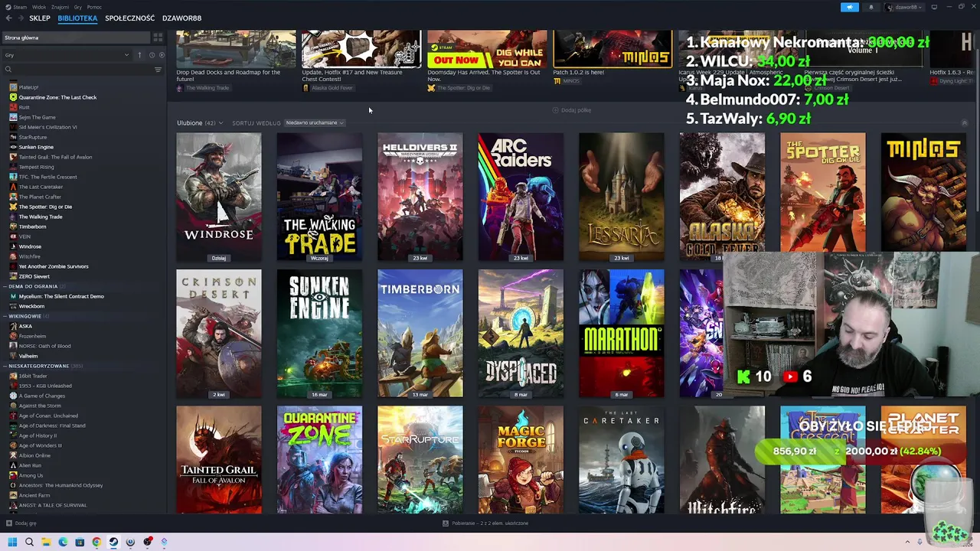The height and width of the screenshot is (551, 980).
Task: Click the Alaska Gold Fever news source link
Action: (332, 88)
